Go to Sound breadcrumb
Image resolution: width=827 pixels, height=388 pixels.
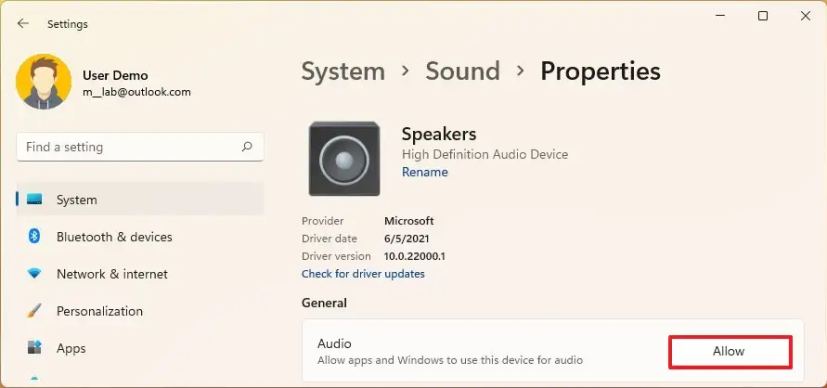click(463, 71)
